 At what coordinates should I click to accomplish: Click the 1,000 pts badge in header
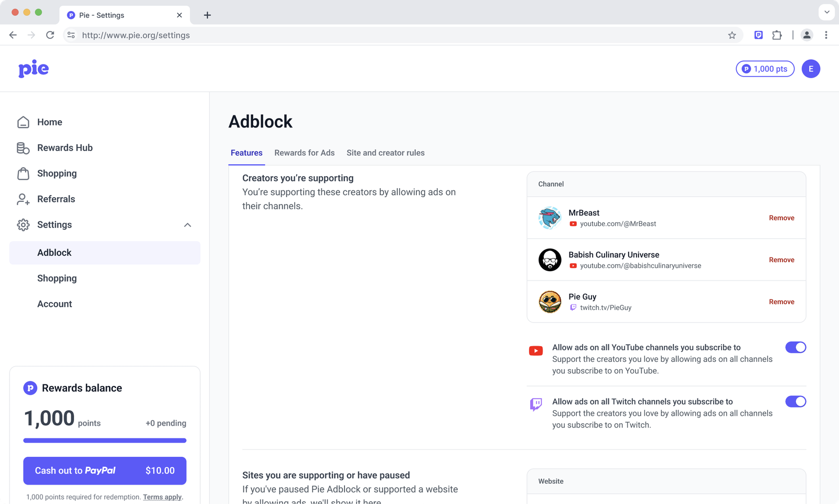(765, 69)
